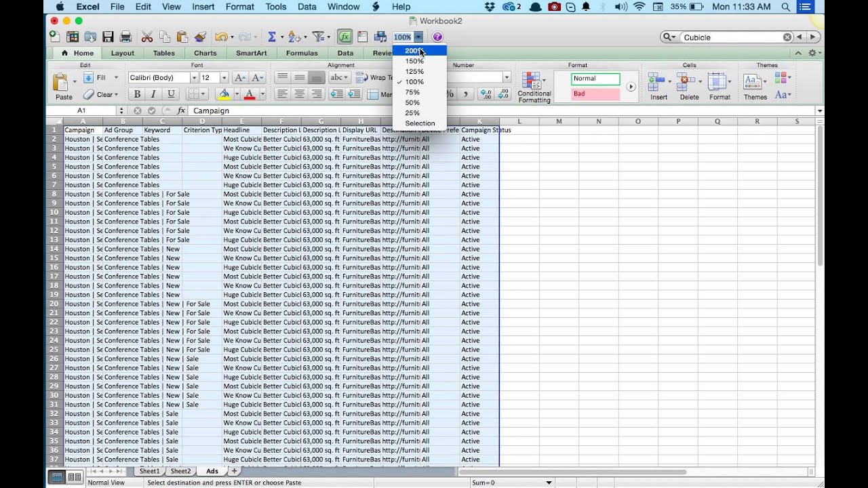Clear the Cubicle search field with x
This screenshot has height=488, width=868.
787,37
